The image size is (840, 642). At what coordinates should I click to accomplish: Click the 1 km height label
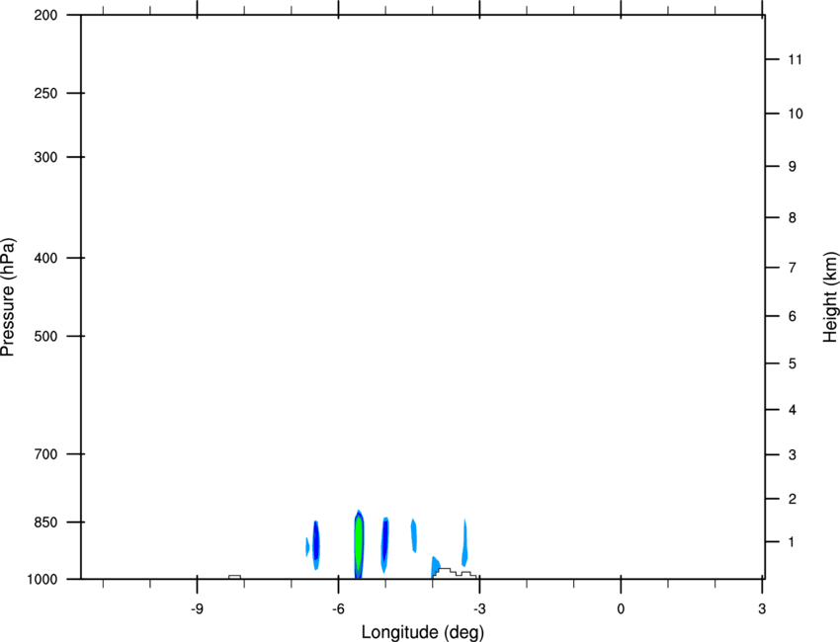point(792,542)
